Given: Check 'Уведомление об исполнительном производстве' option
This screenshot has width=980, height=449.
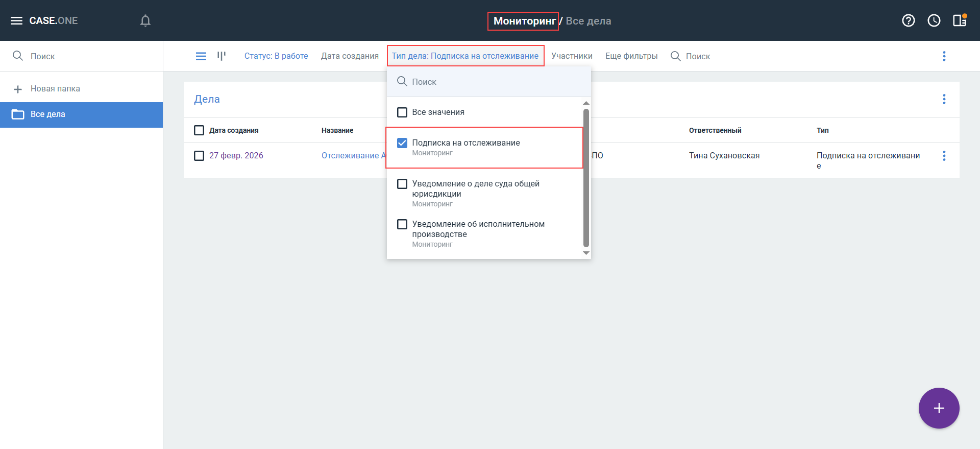Looking at the screenshot, I should 402,224.
